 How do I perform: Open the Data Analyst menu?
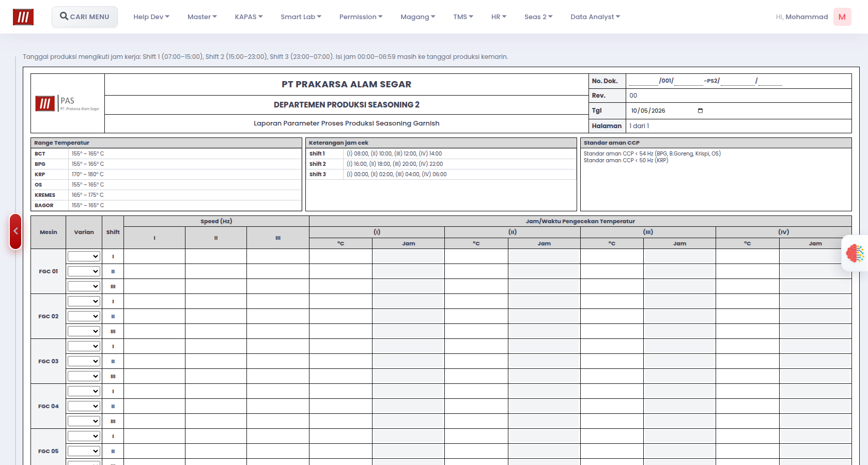[x=595, y=17]
